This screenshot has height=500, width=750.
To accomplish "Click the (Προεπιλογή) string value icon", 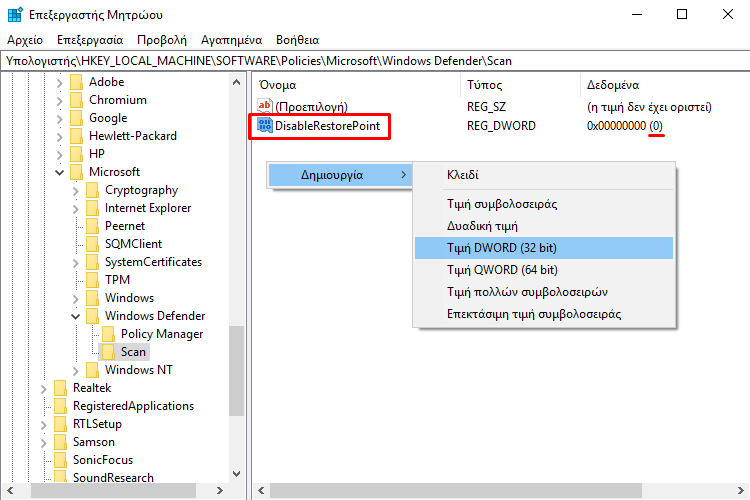I will [265, 106].
